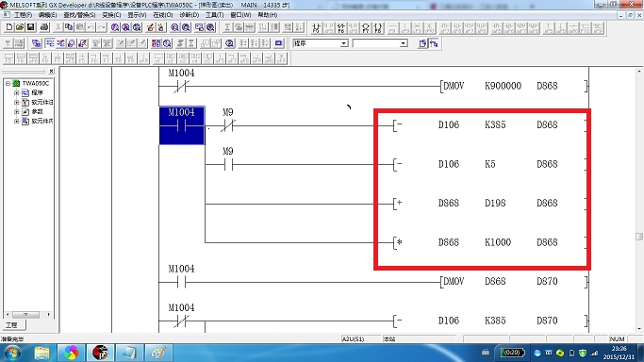Open a project with the folder icon
This screenshot has height=362, width=644.
(20, 27)
